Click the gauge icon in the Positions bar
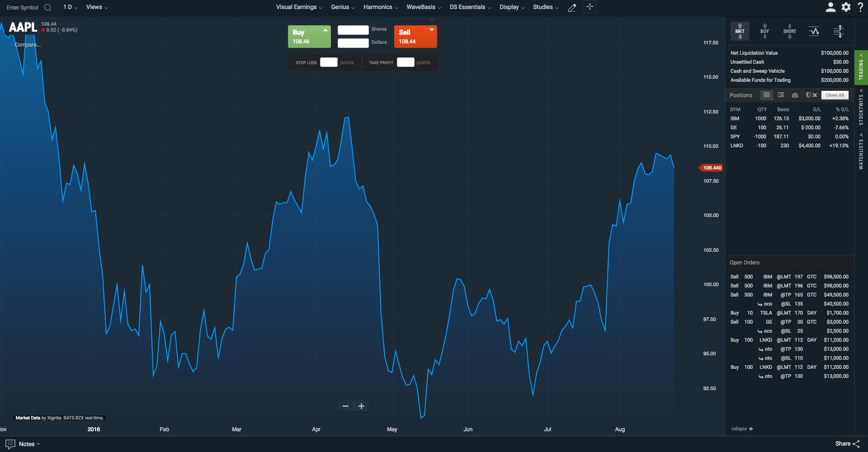The width and height of the screenshot is (868, 452). (x=795, y=95)
